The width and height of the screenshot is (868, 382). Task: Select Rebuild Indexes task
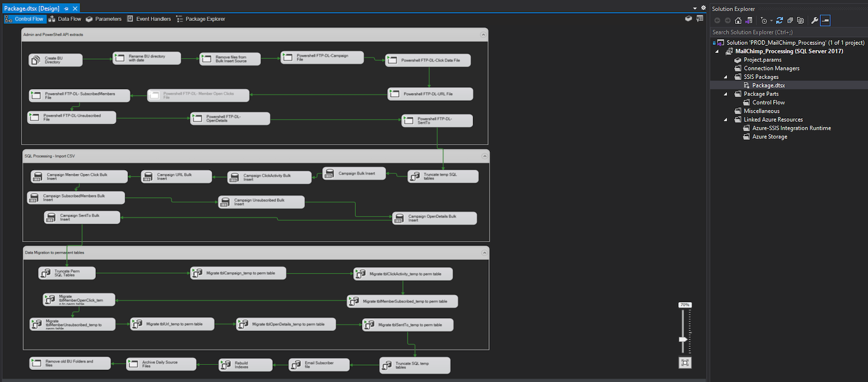tap(245, 365)
